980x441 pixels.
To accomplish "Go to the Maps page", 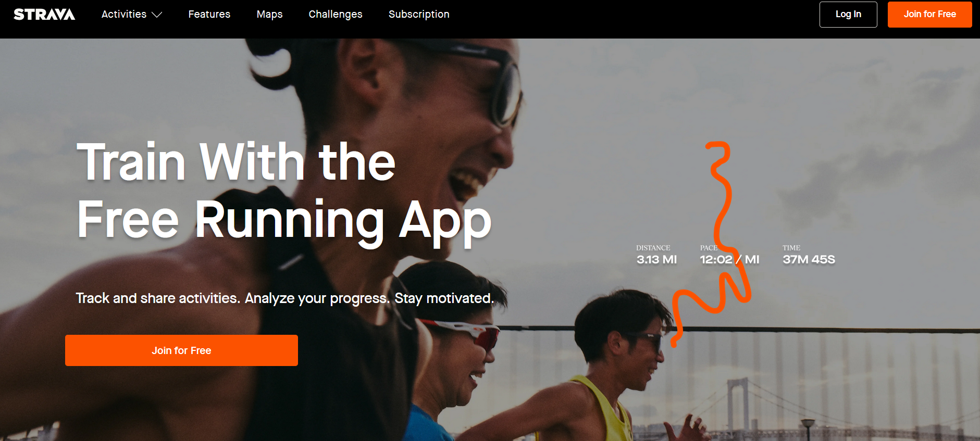I will point(269,14).
